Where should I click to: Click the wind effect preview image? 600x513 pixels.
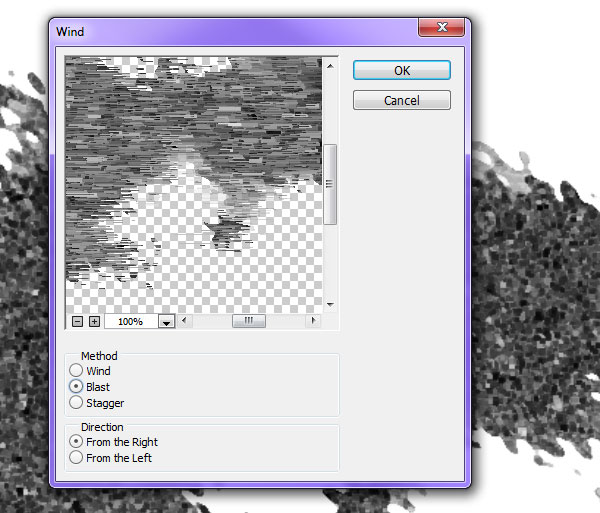194,185
